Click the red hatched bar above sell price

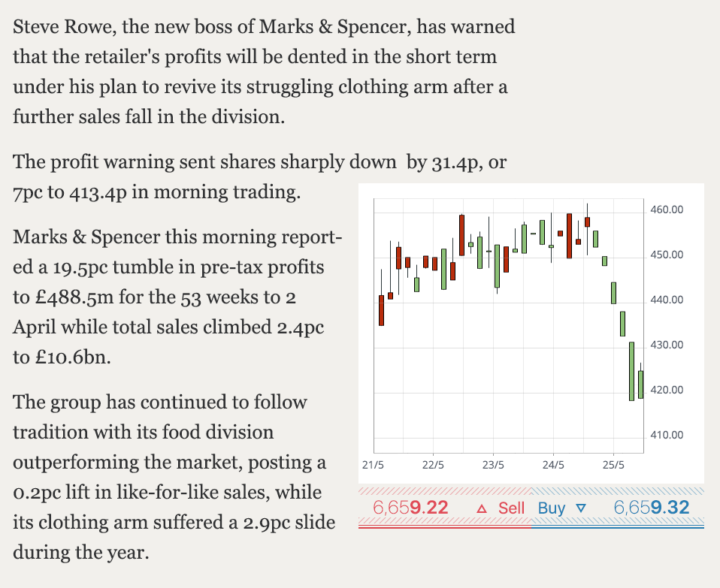pos(445,491)
